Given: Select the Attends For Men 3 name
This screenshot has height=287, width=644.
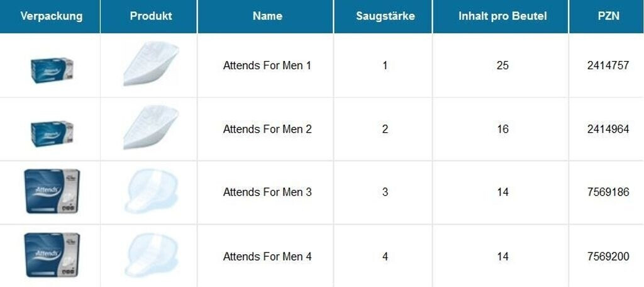Looking at the screenshot, I should click(267, 192).
